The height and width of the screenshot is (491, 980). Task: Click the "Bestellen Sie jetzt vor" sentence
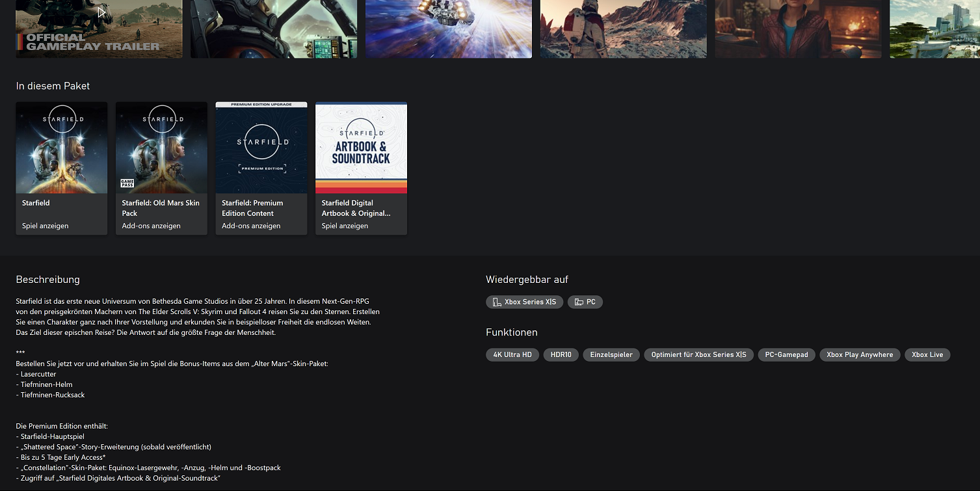tap(172, 364)
